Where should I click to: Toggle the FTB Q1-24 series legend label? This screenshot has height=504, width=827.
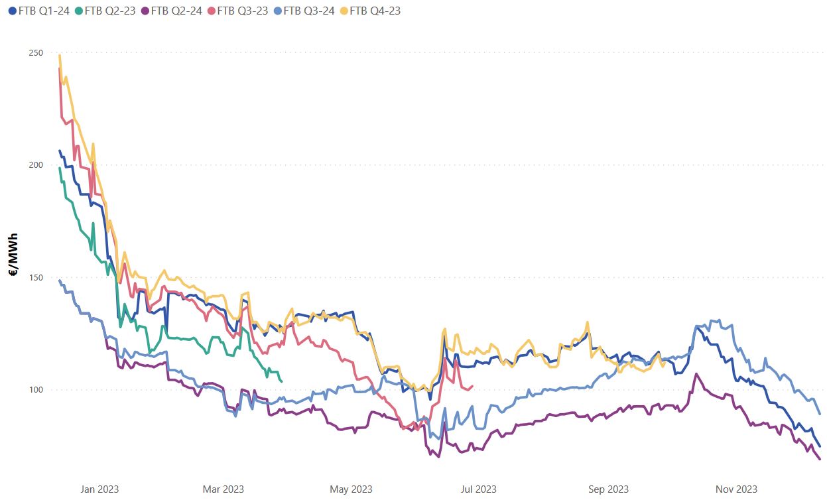44,11
